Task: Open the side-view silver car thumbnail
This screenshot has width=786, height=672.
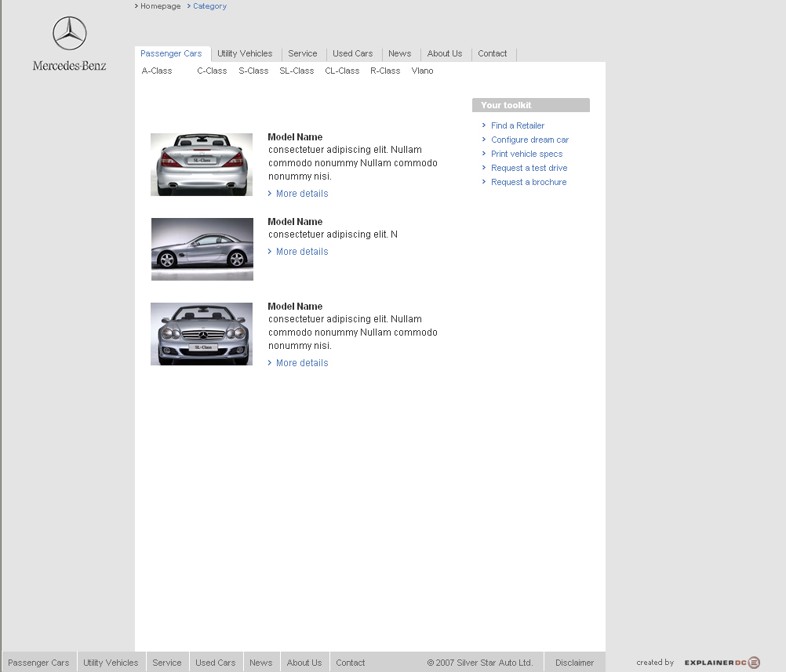Action: (202, 249)
